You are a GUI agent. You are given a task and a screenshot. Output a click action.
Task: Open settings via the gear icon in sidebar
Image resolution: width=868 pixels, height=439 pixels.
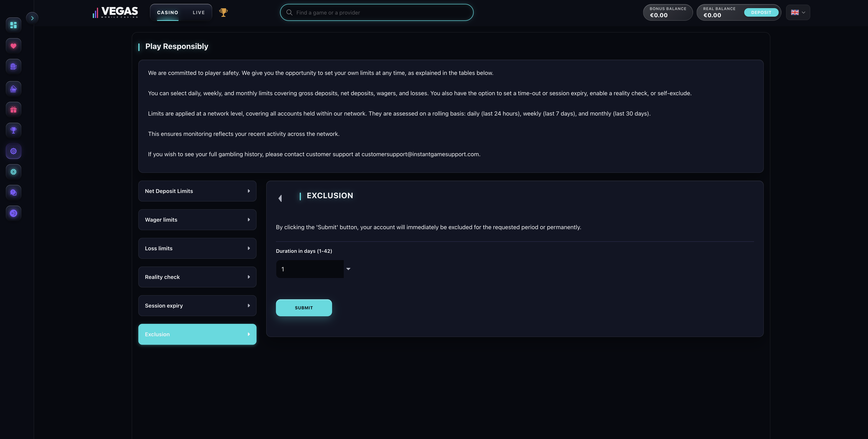(x=14, y=151)
